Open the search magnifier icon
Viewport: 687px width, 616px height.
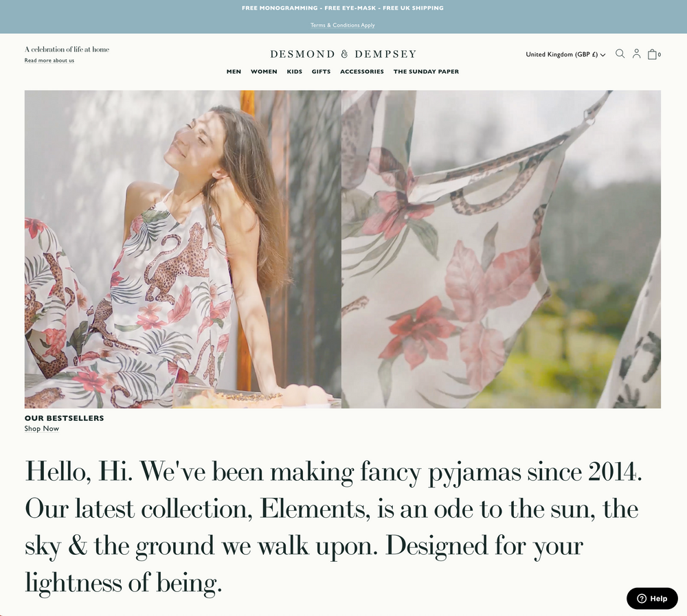point(620,54)
